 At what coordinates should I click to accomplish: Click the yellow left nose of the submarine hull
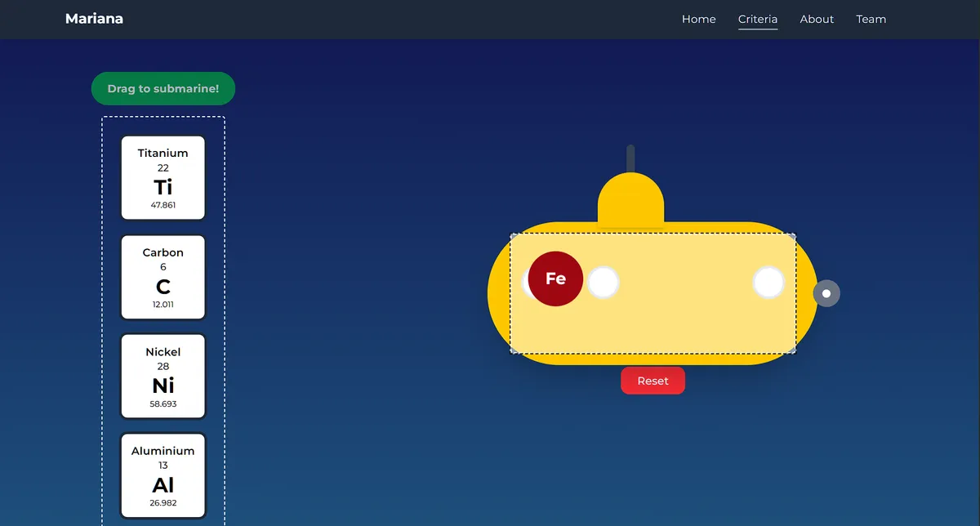[x=499, y=293]
